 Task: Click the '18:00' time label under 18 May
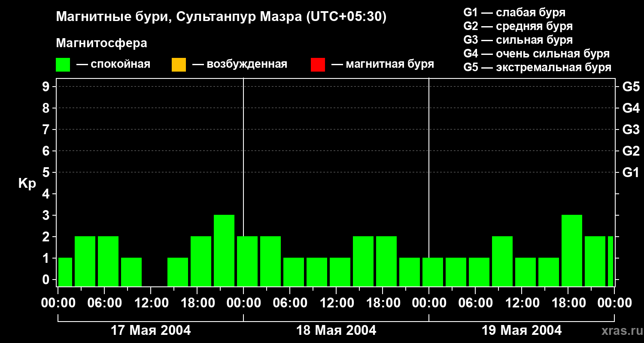(x=383, y=303)
